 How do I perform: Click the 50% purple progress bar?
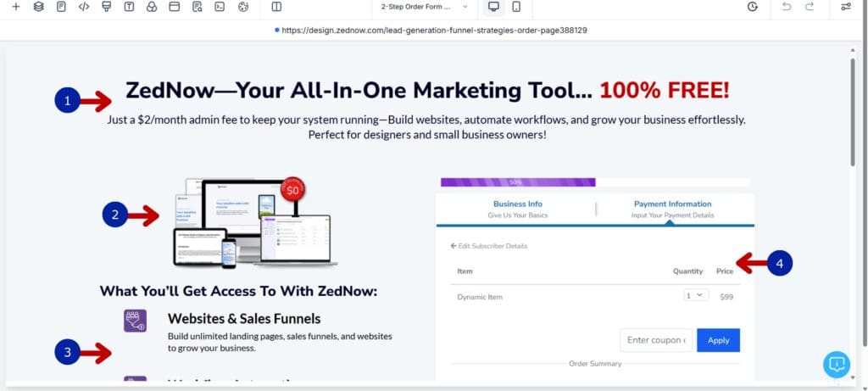click(x=518, y=182)
